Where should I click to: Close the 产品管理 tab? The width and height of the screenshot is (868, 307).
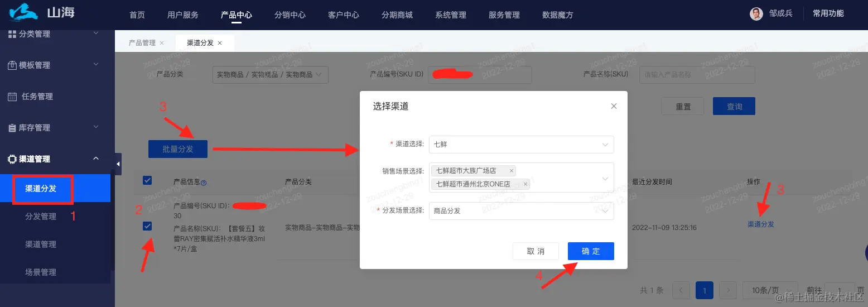[x=162, y=43]
